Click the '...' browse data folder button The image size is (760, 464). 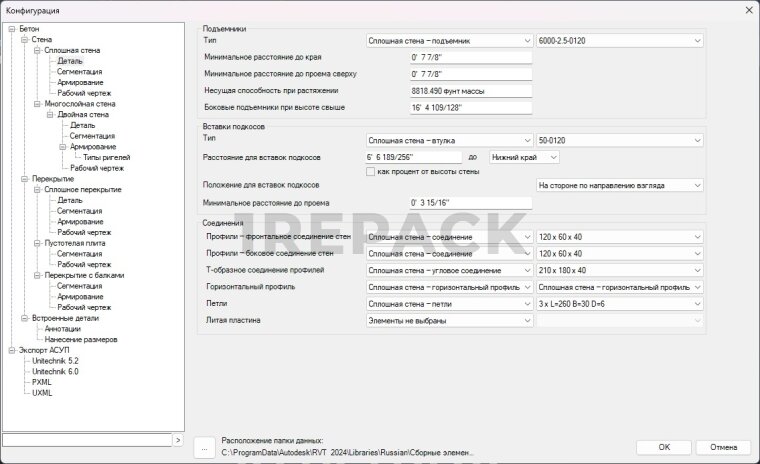[x=204, y=448]
